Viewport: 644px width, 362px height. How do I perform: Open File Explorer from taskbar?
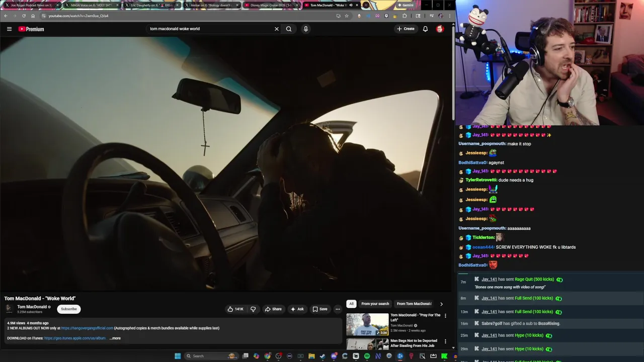click(311, 356)
